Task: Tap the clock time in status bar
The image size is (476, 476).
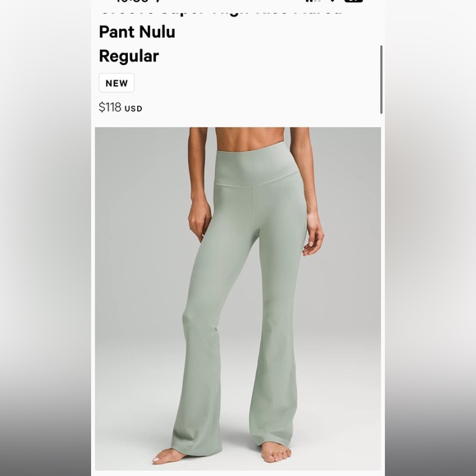Action: click(133, 1)
